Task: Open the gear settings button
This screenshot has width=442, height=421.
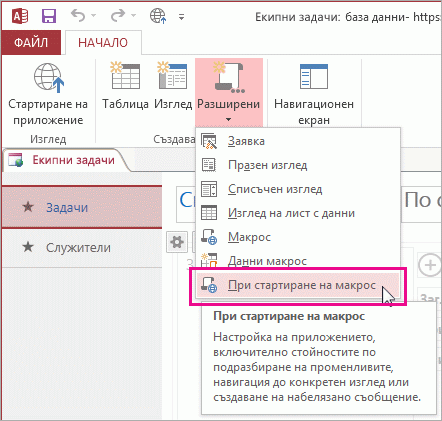Action: 177,242
